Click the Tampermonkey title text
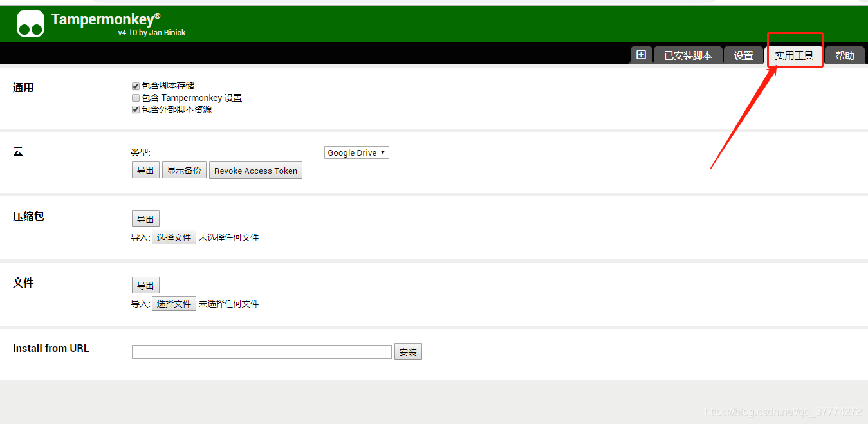The image size is (868, 424). pos(106,19)
